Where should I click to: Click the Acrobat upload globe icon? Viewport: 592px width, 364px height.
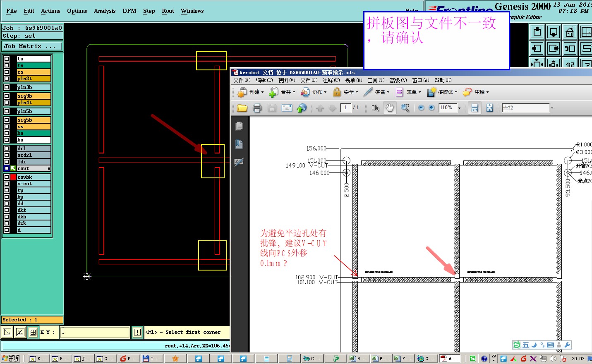pyautogui.click(x=302, y=108)
